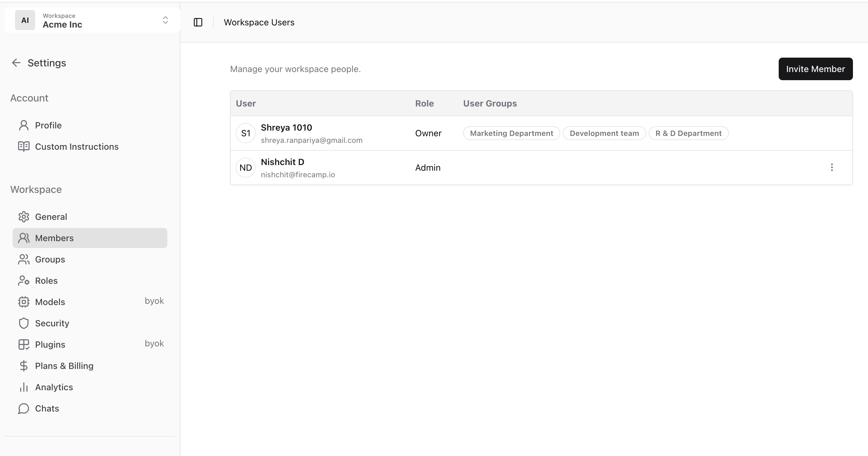Click the AI workspace logo badge
The width and height of the screenshot is (868, 456).
(25, 20)
